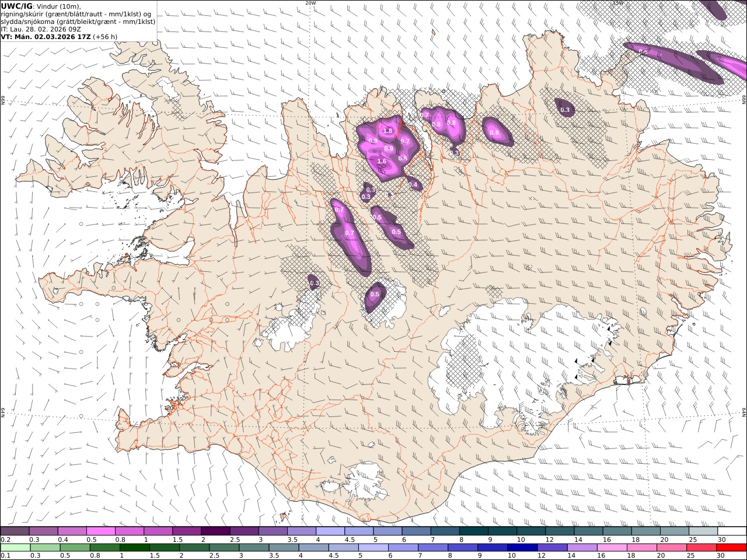Pick the dark grey-purple 0.2–0.3 snow legend swatch

coord(15,531)
